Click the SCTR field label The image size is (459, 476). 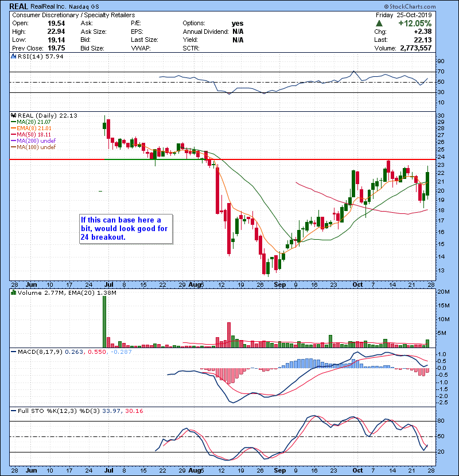pos(191,48)
